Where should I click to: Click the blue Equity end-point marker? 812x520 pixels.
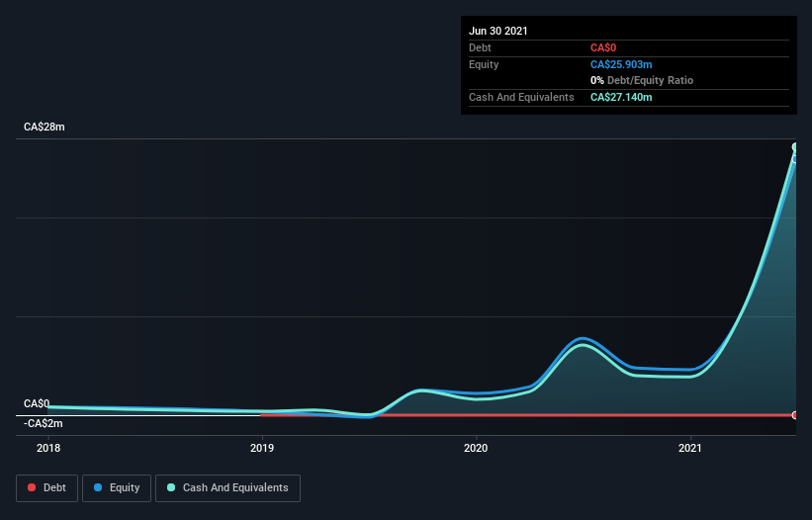(x=795, y=159)
